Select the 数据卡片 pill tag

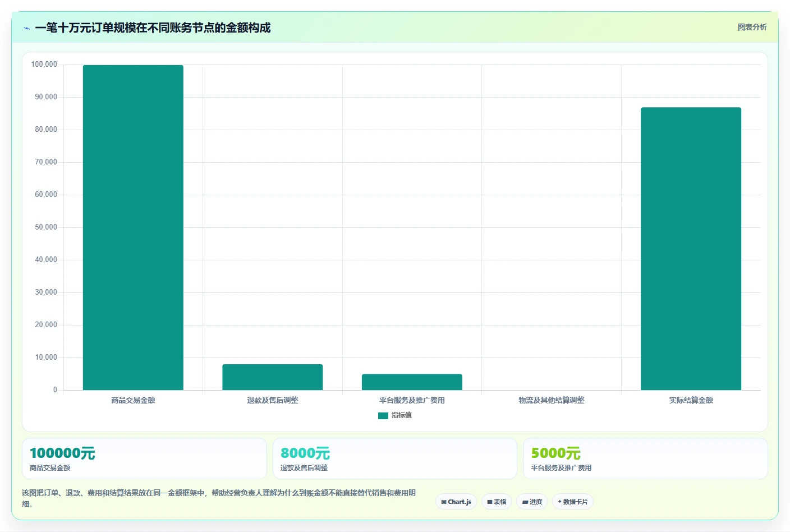(x=573, y=502)
